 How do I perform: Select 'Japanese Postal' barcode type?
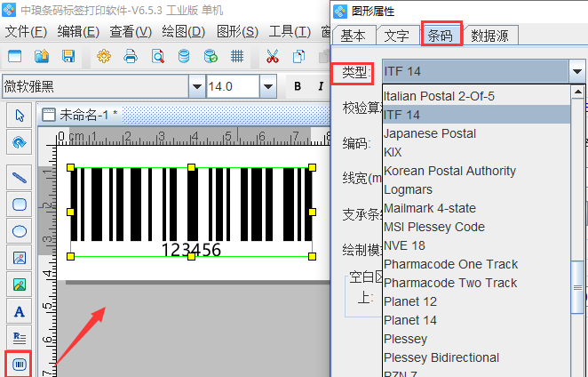pos(429,133)
